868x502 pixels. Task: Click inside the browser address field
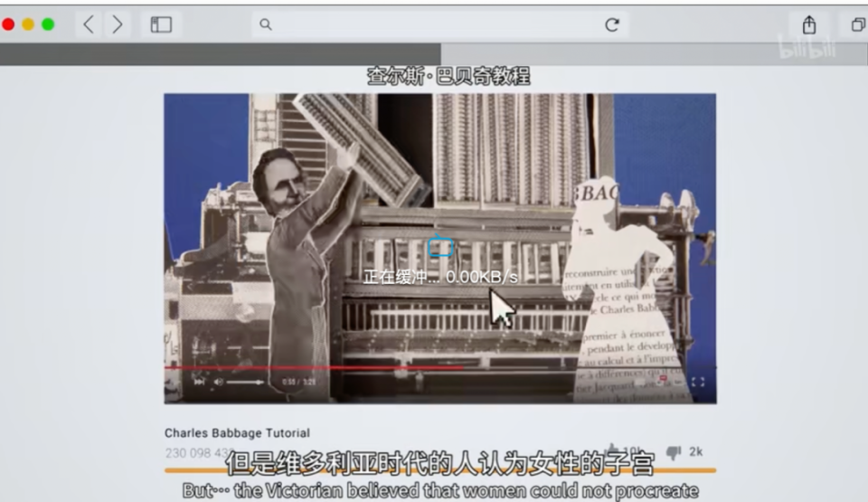[440, 24]
